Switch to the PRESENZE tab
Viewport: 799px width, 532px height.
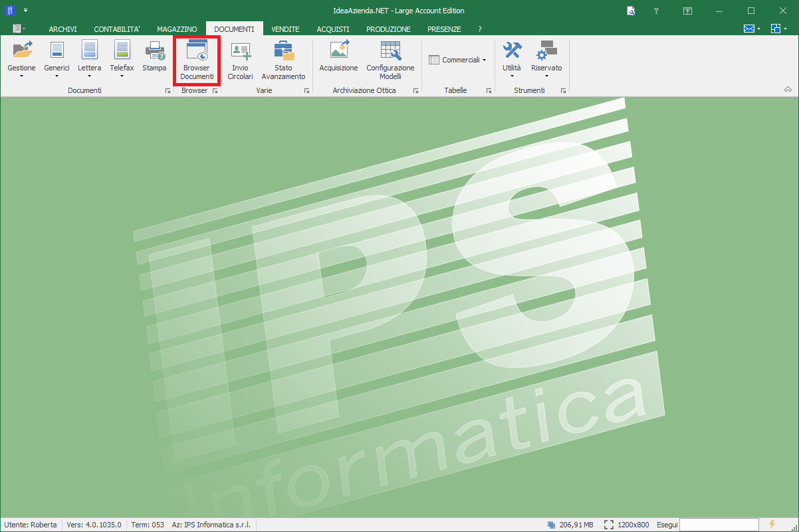[x=444, y=29]
